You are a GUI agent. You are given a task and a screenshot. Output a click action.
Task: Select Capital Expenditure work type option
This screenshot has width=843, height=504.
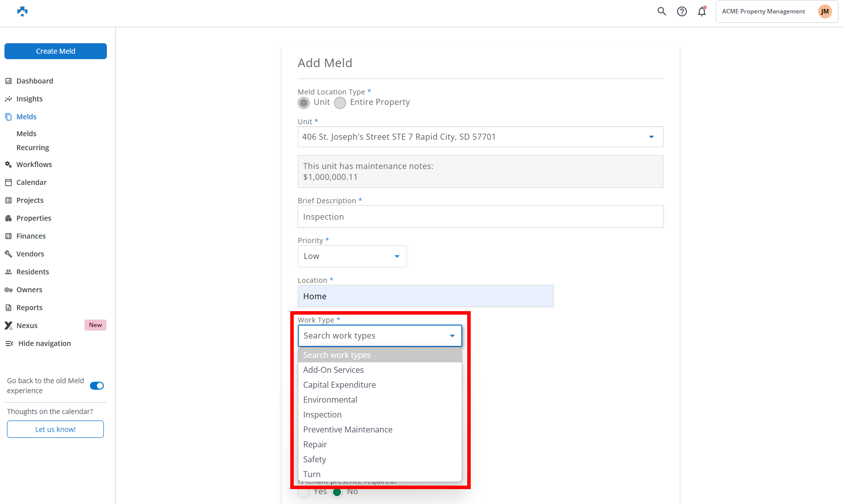339,385
